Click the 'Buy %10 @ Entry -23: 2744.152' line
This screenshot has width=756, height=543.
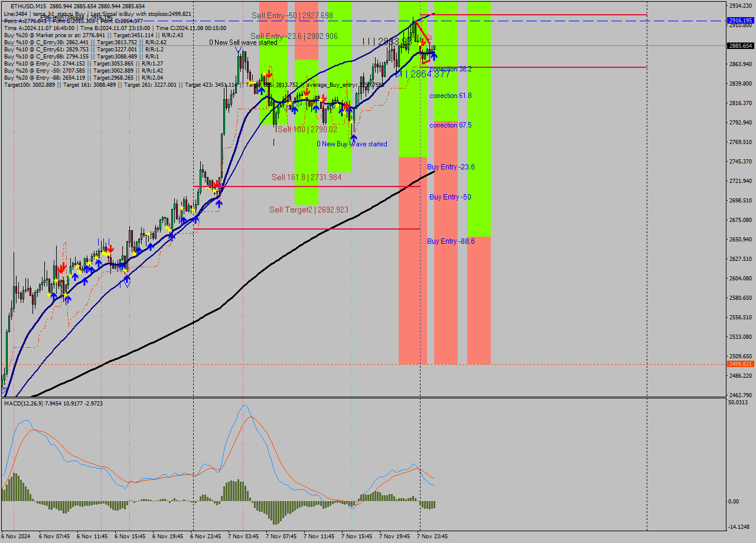[83, 64]
